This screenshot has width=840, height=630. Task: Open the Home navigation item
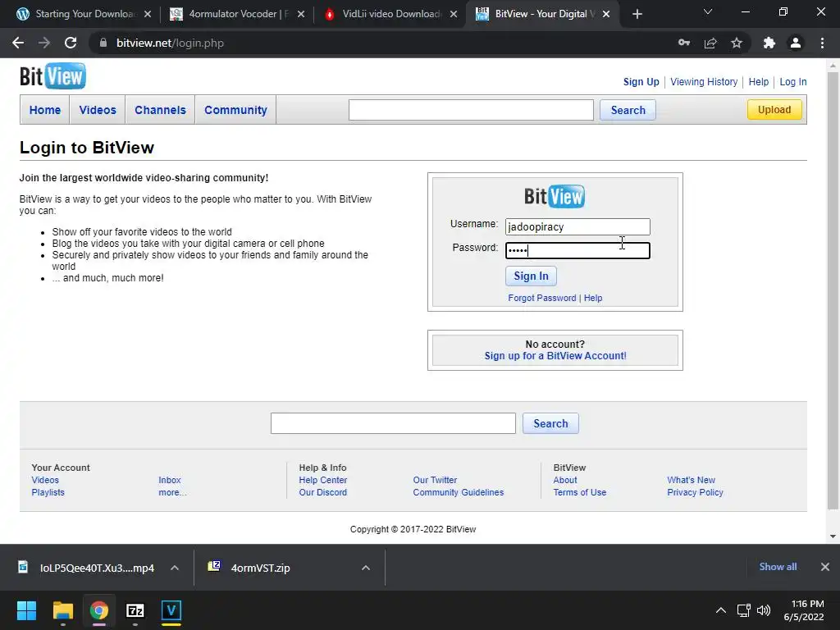45,110
